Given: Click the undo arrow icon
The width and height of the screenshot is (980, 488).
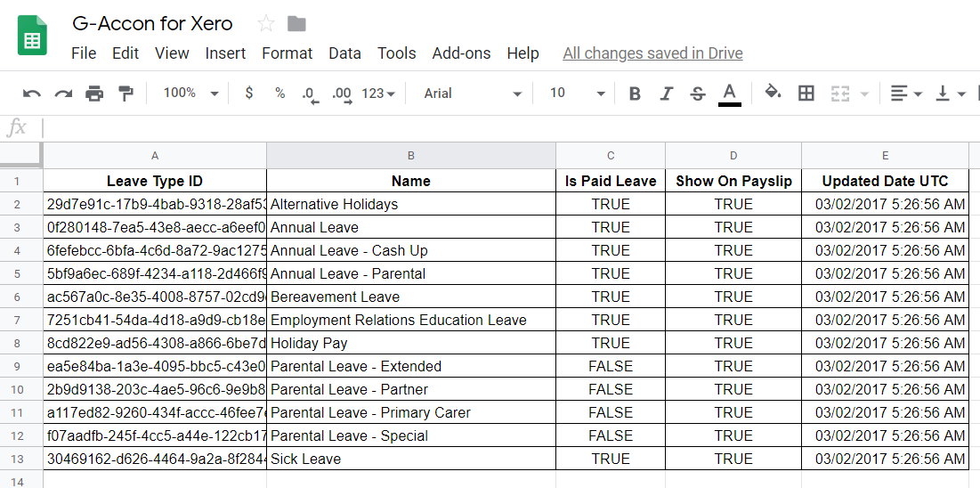Looking at the screenshot, I should [32, 94].
